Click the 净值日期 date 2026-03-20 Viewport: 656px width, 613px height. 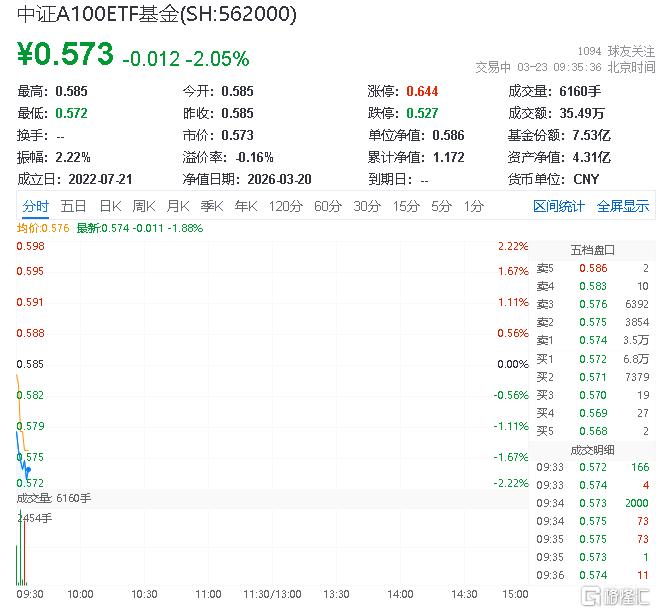[279, 180]
